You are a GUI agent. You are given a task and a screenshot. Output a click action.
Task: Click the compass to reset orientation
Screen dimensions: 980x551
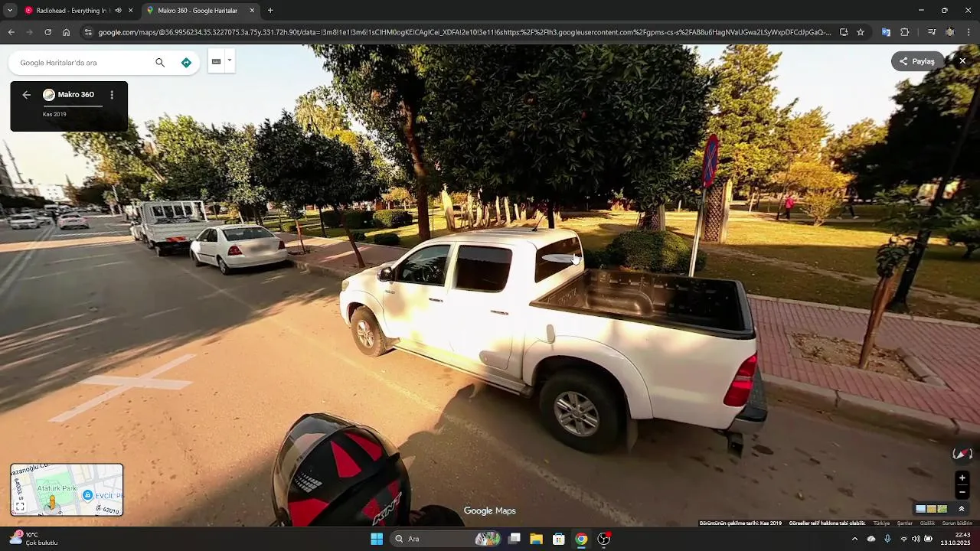[x=962, y=454]
